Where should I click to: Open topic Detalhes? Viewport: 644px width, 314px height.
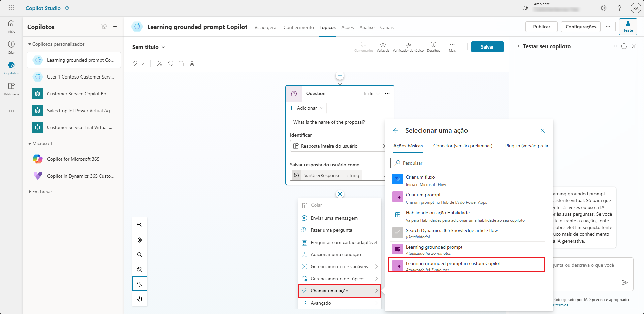433,47
